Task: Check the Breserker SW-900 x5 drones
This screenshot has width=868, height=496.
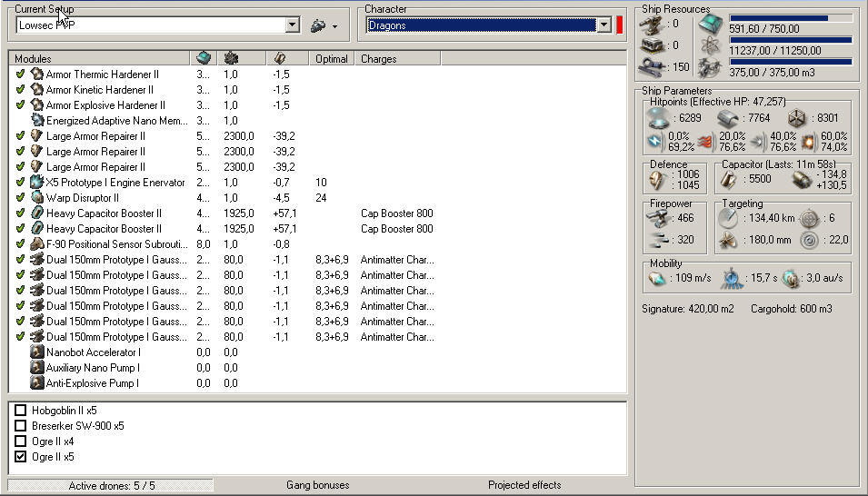Action: pos(21,426)
